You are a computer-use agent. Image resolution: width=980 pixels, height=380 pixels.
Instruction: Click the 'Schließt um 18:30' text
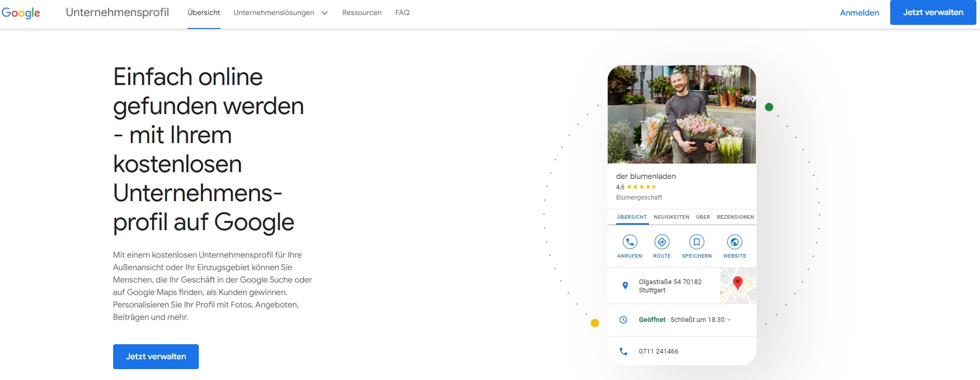pos(698,320)
